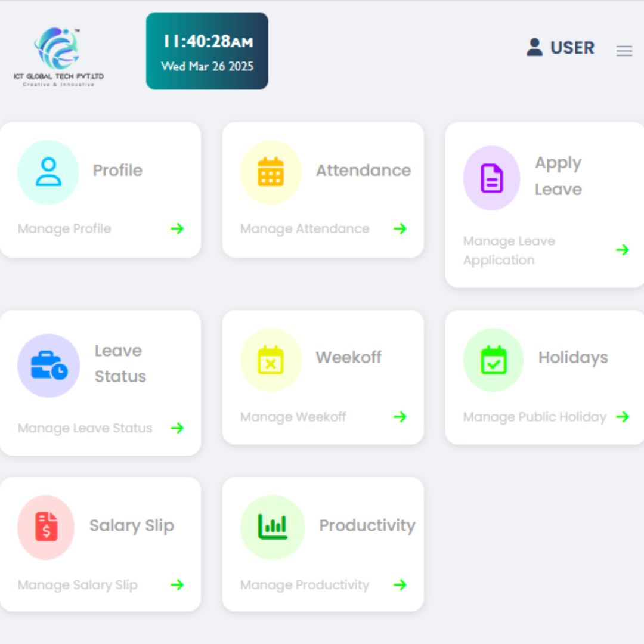Select the purple Apply Leave document icon
Viewport: 644px width, 644px height.
coord(491,178)
